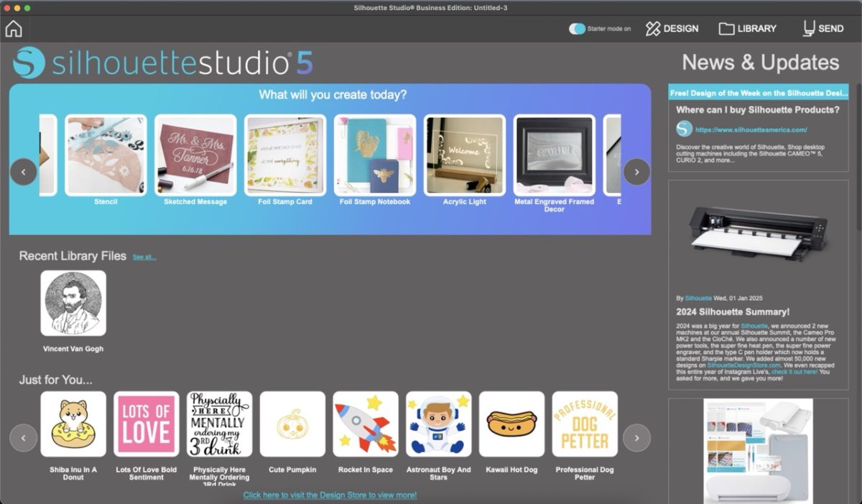Open the SilhouetteDesignStore.com link
862x504 pixels.
tap(743, 365)
